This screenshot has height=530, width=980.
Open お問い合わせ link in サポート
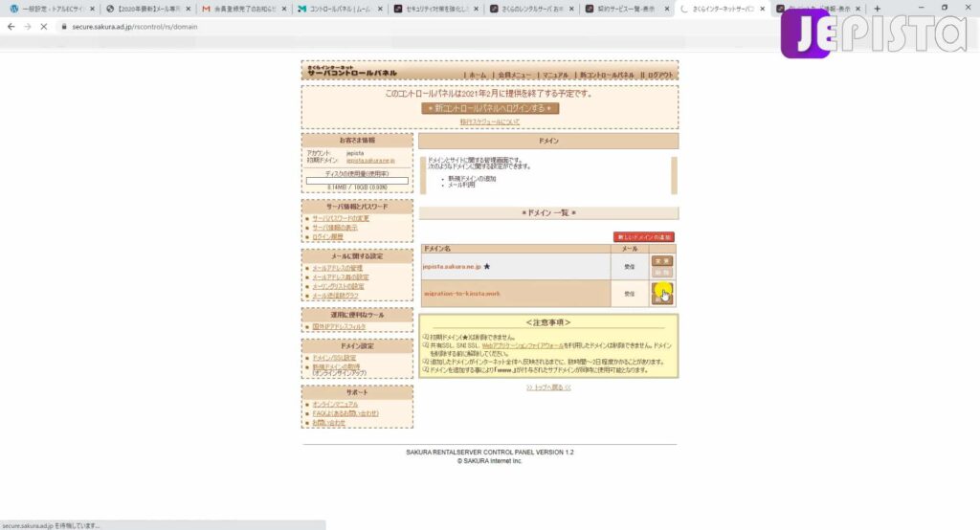pos(329,423)
